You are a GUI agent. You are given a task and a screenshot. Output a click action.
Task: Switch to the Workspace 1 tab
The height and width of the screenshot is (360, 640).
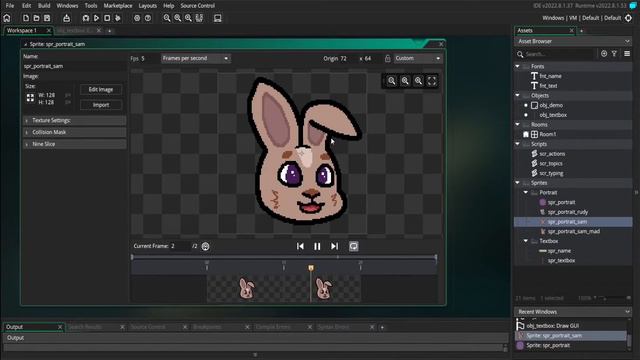coord(22,31)
